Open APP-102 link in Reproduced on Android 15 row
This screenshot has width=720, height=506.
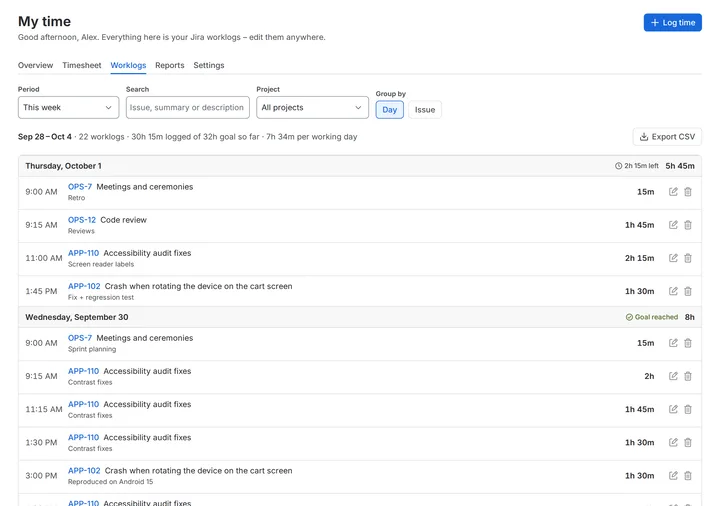pyautogui.click(x=84, y=471)
